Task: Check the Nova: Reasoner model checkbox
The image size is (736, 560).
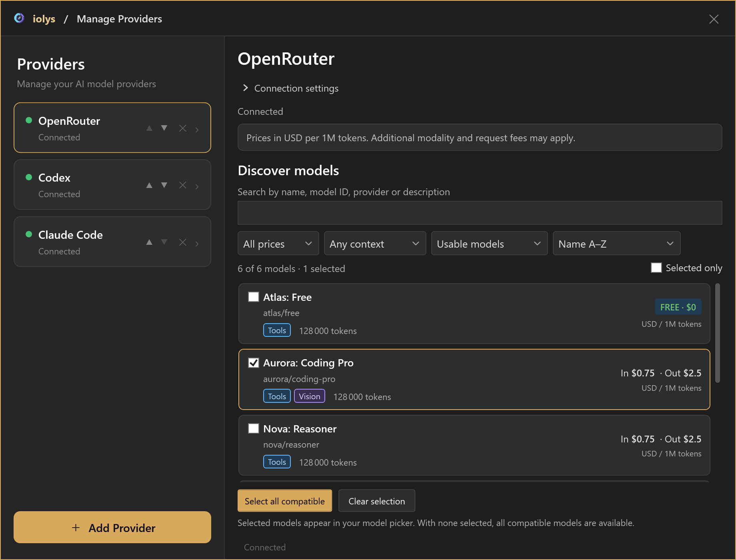Action: point(254,428)
